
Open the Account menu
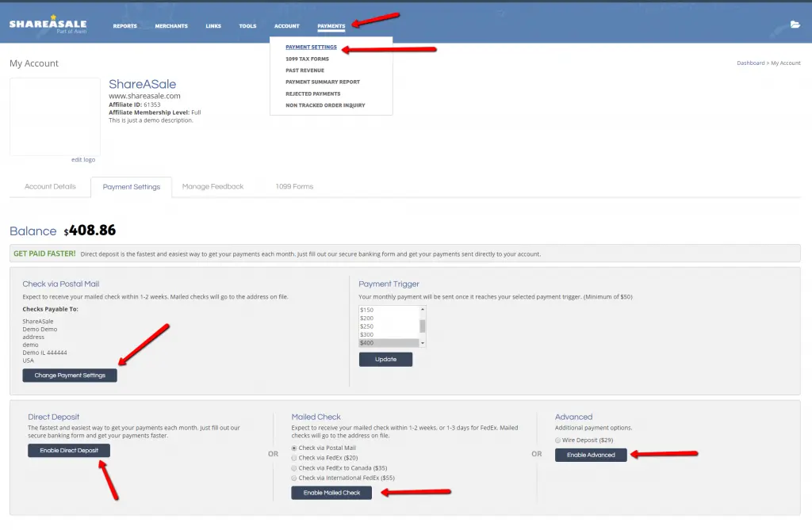click(287, 26)
